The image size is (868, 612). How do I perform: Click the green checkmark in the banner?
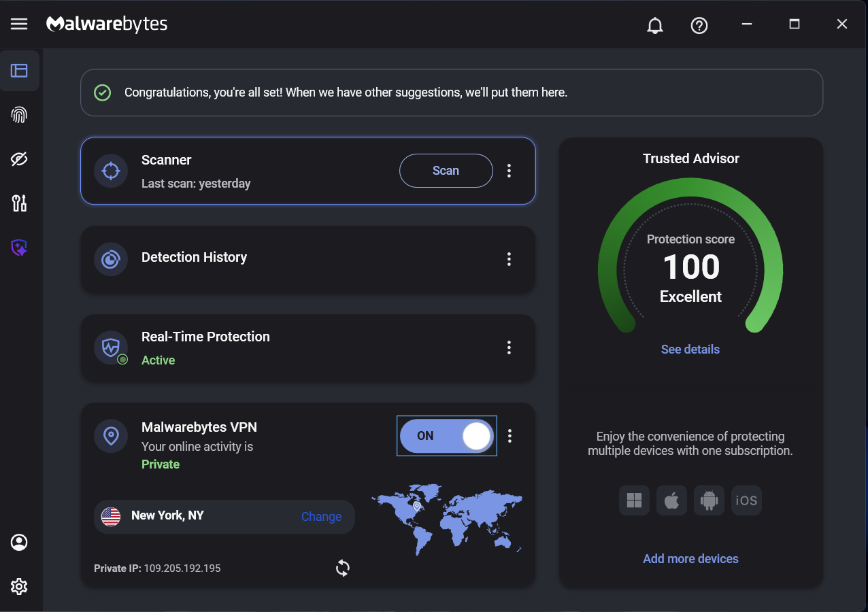click(102, 92)
